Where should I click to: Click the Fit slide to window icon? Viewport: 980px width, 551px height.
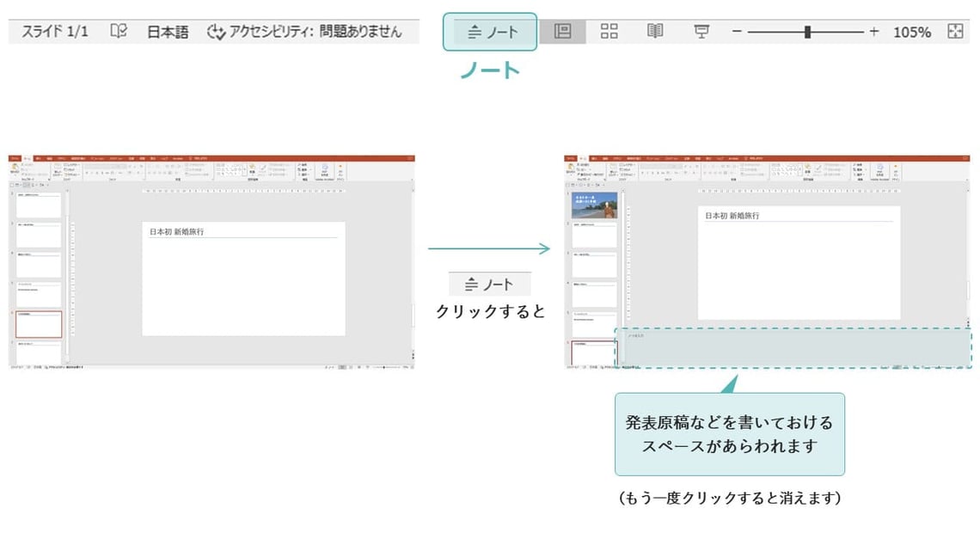[x=954, y=32]
